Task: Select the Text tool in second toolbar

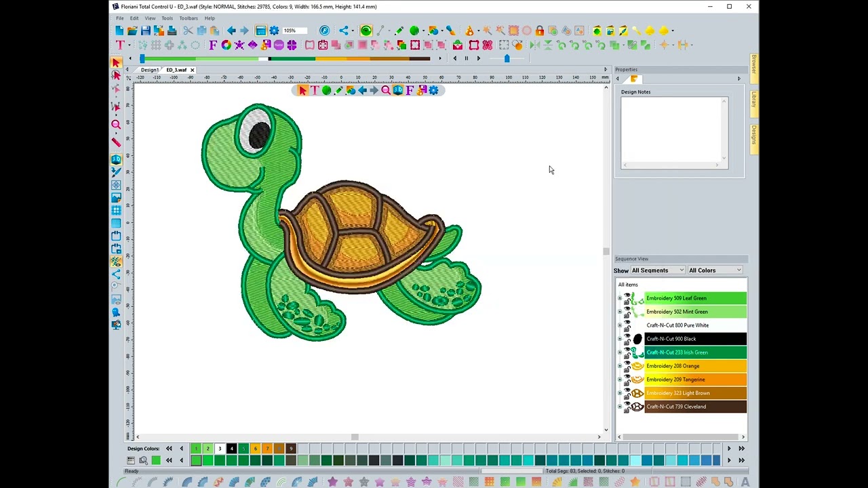Action: 120,45
